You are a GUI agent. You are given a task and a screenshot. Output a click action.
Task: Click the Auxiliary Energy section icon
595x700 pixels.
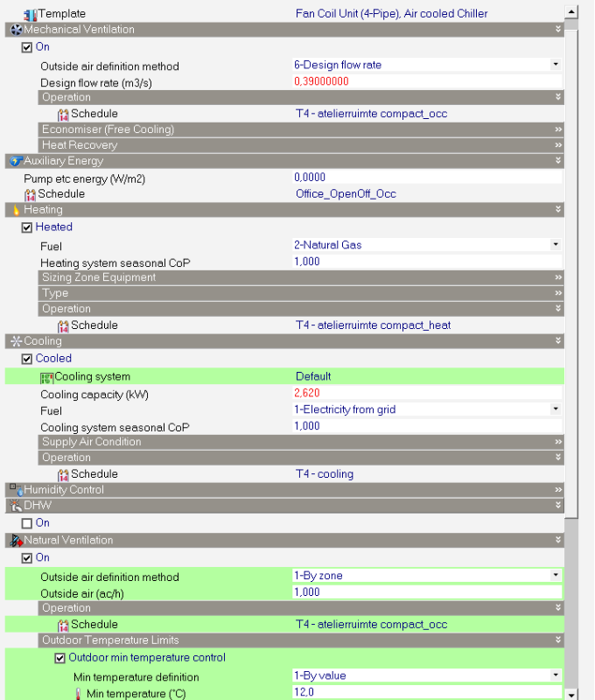pyautogui.click(x=15, y=161)
